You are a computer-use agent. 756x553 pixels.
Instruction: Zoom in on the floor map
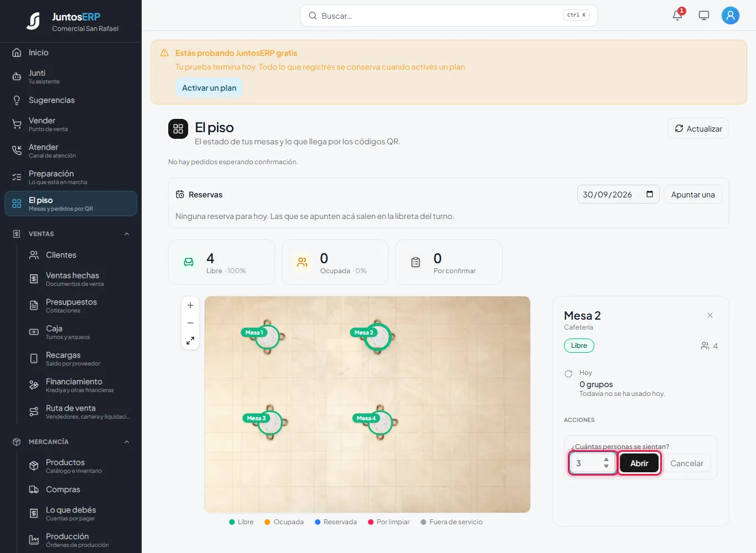coord(190,305)
